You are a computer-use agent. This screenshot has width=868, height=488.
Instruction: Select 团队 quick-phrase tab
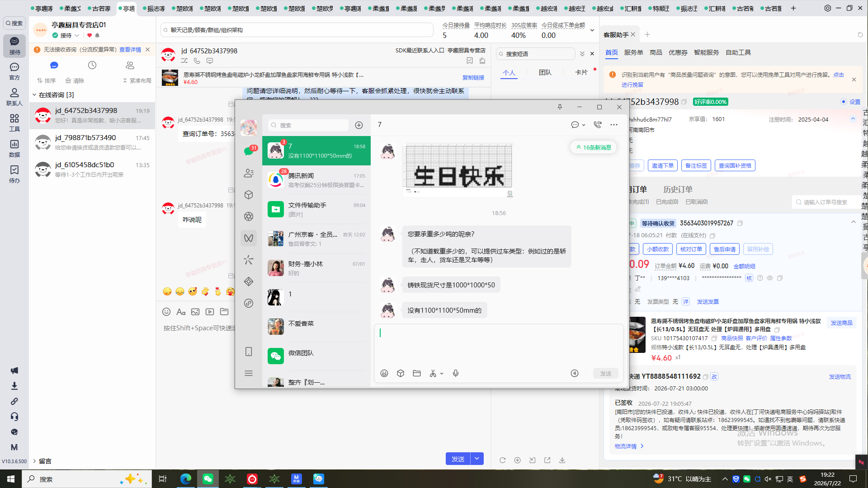[545, 72]
